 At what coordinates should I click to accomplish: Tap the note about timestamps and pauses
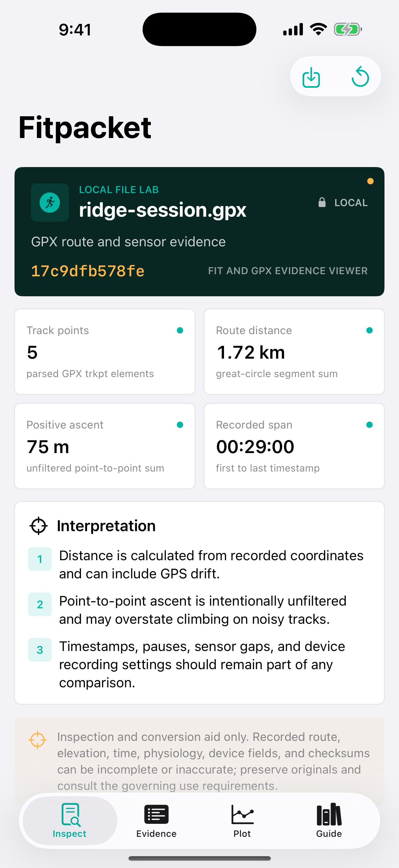pyautogui.click(x=202, y=665)
